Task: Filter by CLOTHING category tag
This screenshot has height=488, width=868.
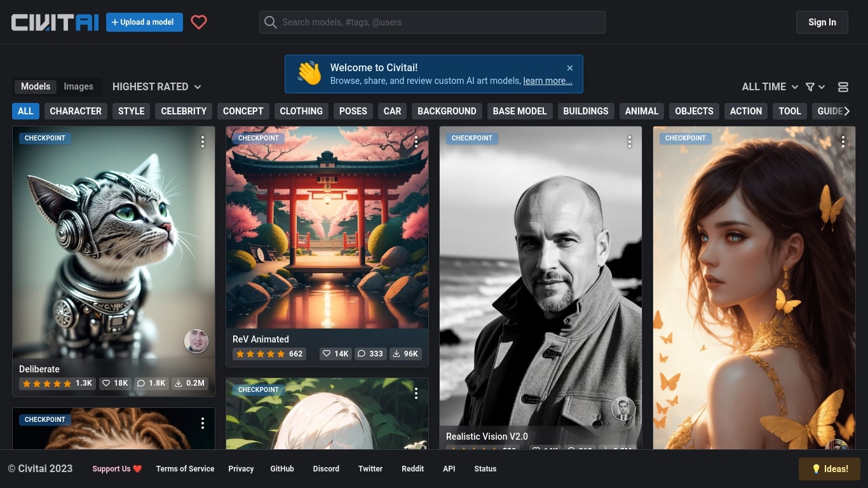Action: 301,111
